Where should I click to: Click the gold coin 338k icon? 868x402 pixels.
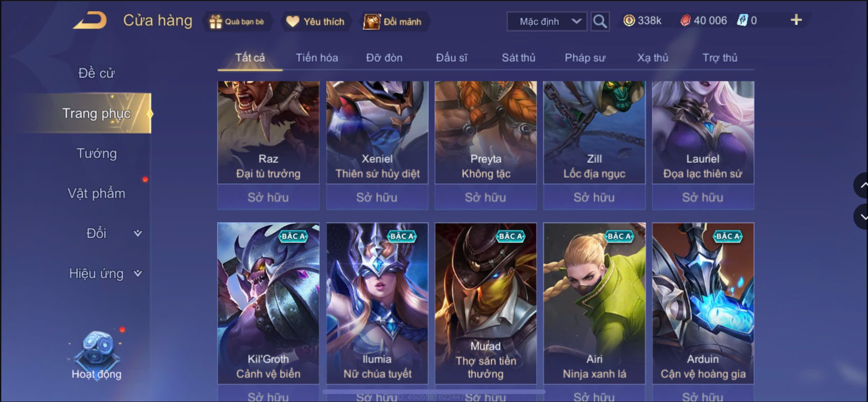click(629, 21)
